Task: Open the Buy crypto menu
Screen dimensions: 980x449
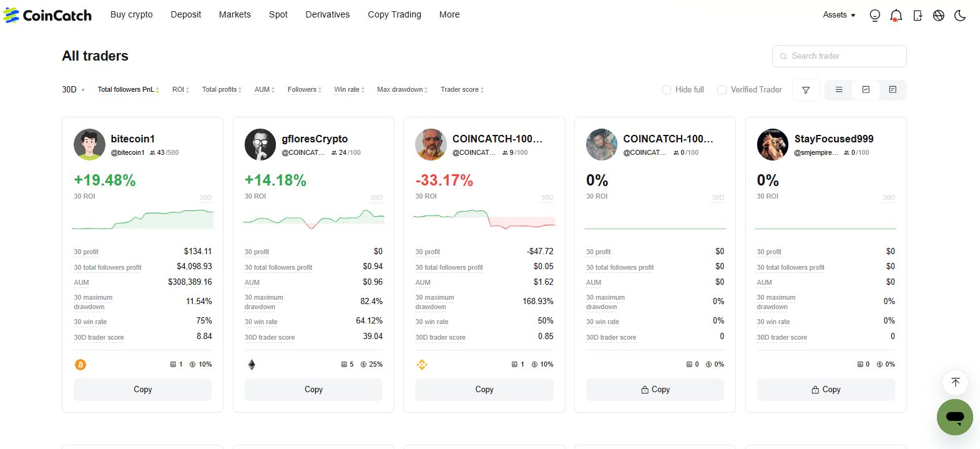Action: (132, 14)
